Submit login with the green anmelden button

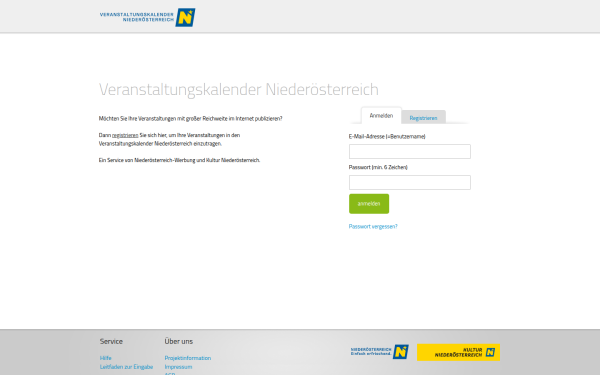369,204
